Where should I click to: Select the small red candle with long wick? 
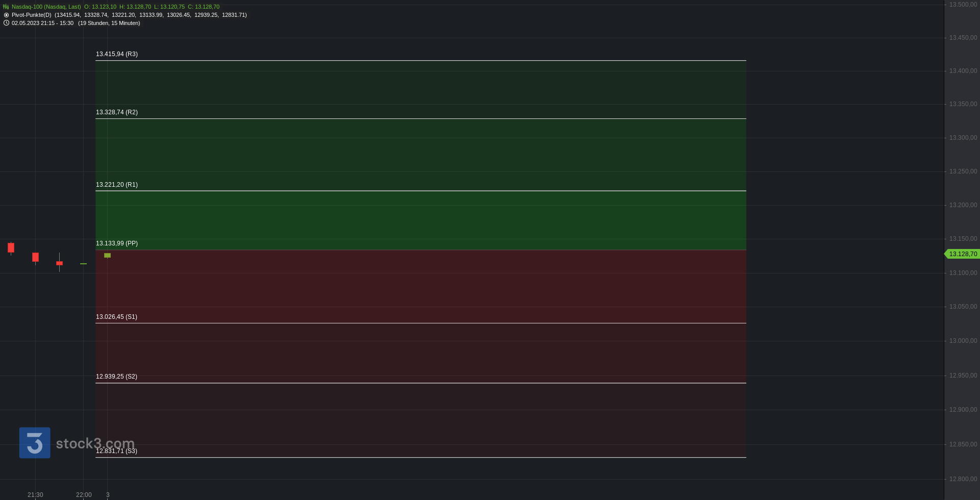(x=59, y=263)
